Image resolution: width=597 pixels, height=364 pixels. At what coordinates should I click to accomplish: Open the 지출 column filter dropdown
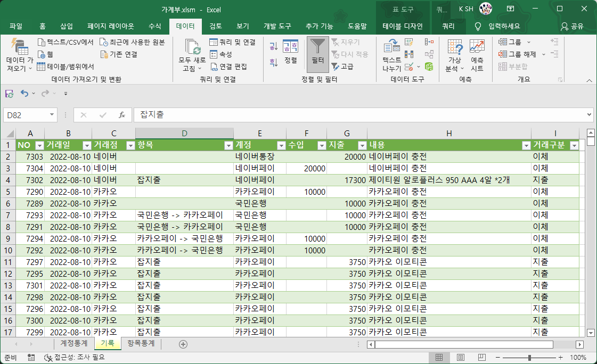(x=362, y=145)
